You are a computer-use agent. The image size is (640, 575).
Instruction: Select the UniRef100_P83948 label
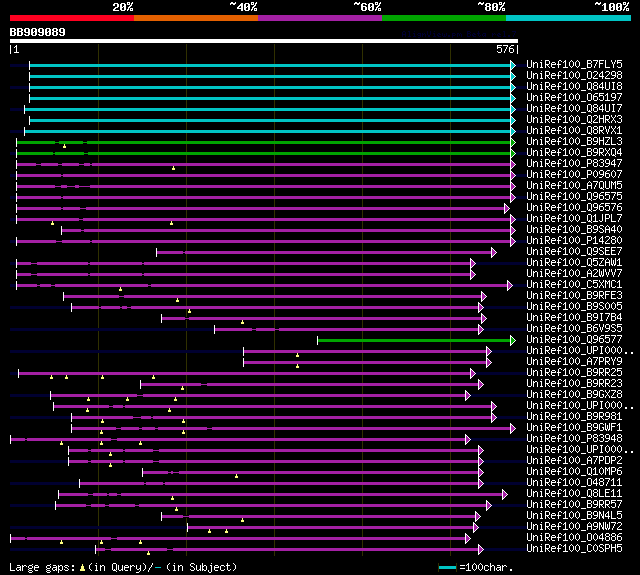click(574, 439)
